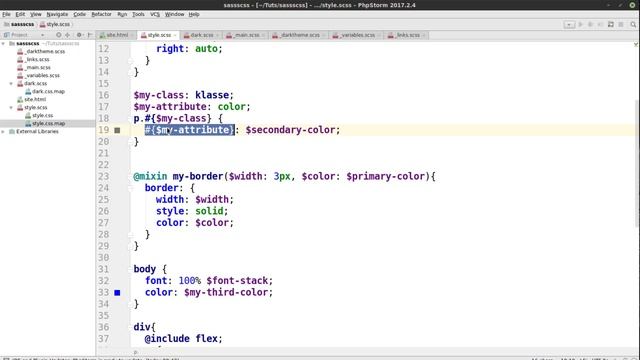
Task: Open the Help menu
Action: pos(194,14)
